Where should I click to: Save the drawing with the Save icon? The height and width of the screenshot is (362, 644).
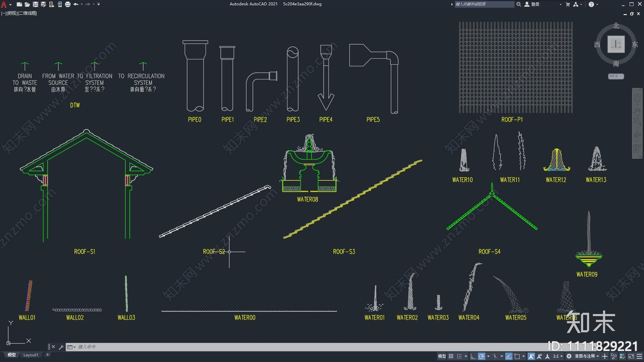pos(35,4)
